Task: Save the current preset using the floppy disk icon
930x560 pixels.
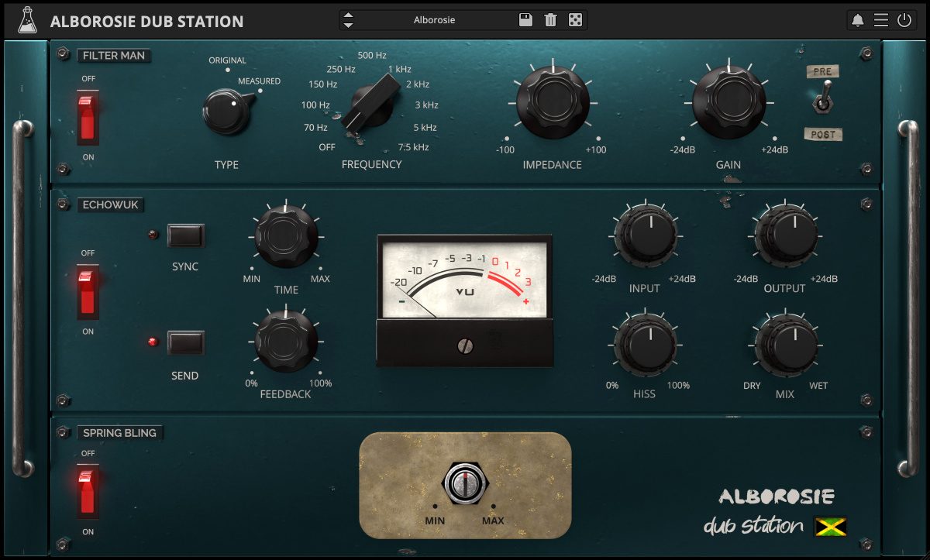Action: pos(525,19)
